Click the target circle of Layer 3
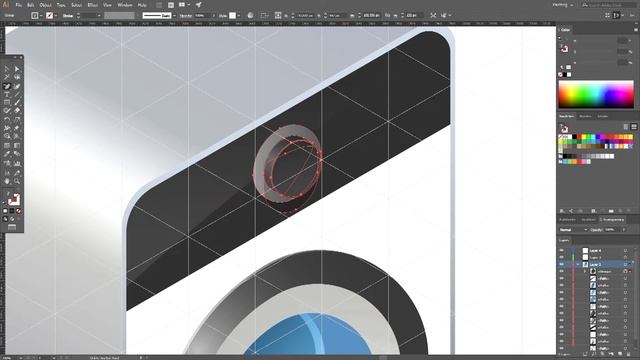This screenshot has width=640, height=360. click(625, 257)
